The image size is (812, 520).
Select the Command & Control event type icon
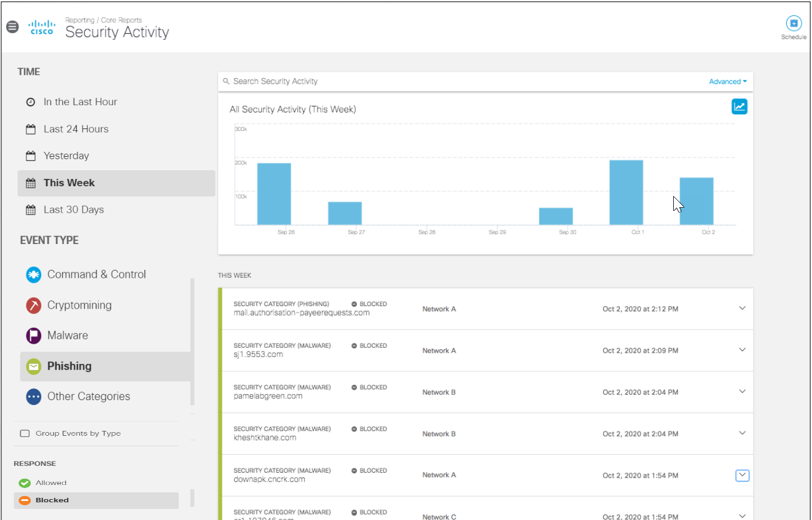[33, 274]
